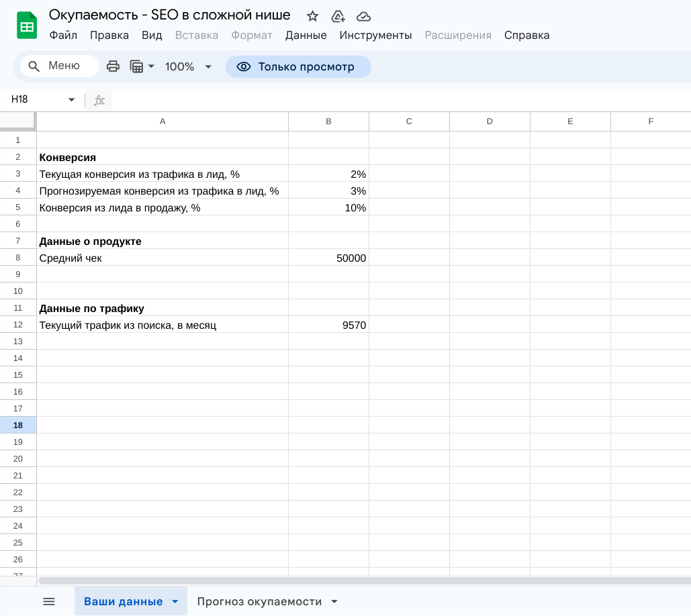Check the cloud save status icon

(363, 16)
